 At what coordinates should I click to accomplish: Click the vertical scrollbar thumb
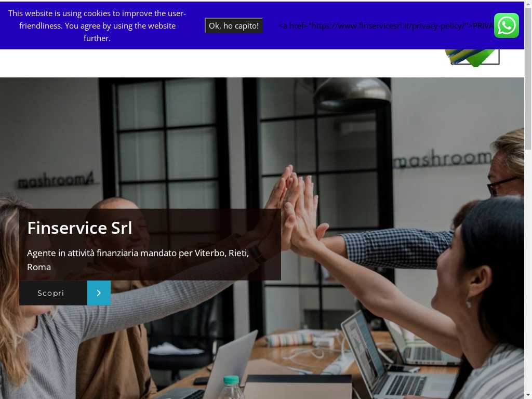click(x=528, y=77)
